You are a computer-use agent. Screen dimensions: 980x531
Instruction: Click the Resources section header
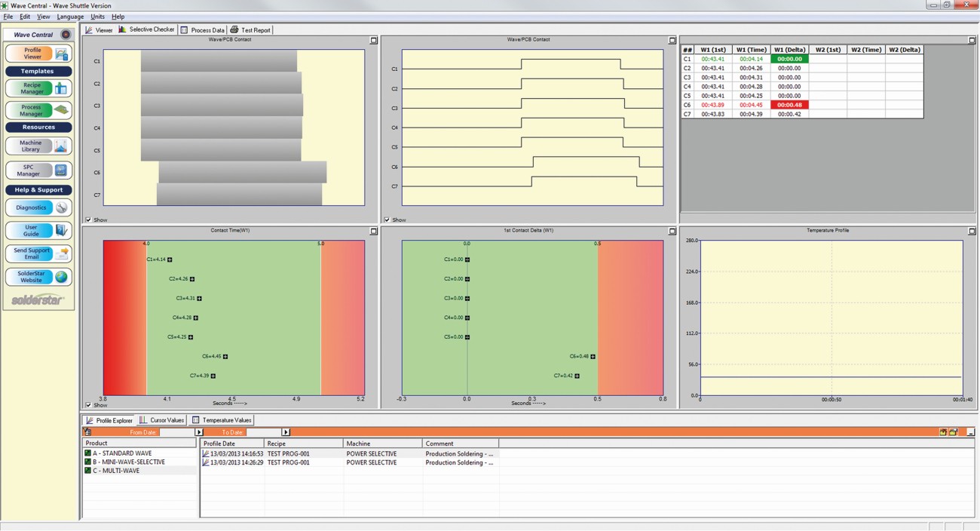pyautogui.click(x=38, y=127)
